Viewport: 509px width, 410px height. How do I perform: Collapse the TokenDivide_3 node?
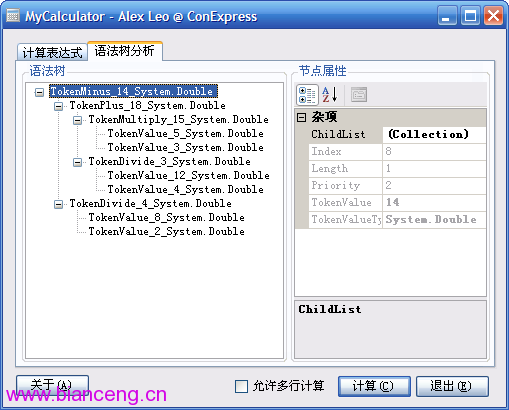(x=77, y=162)
